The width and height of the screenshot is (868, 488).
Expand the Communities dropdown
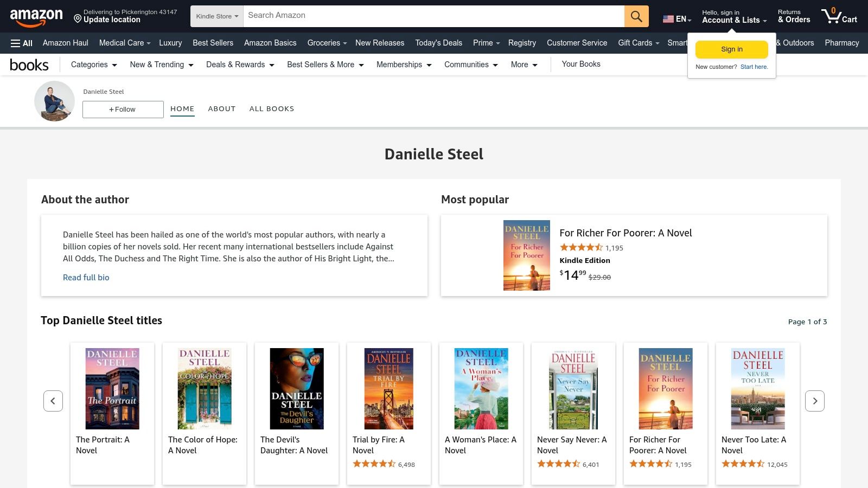471,65
